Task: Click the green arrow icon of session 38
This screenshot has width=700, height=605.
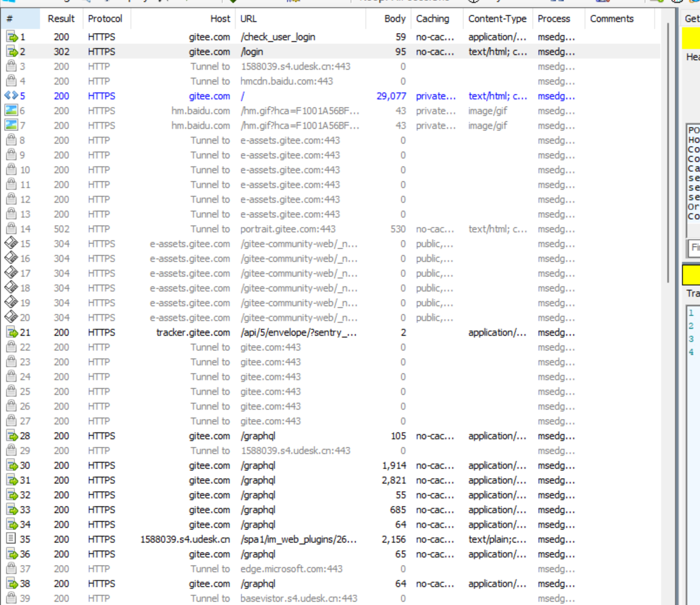Action: pyautogui.click(x=12, y=584)
